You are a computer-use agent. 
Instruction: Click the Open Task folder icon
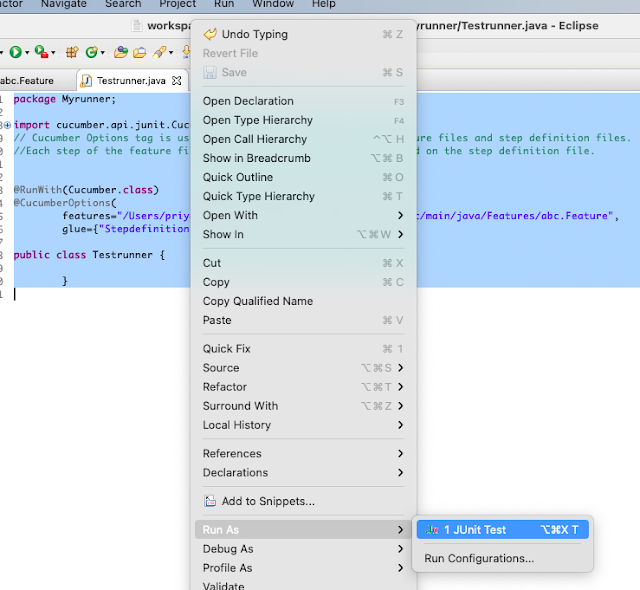point(140,52)
